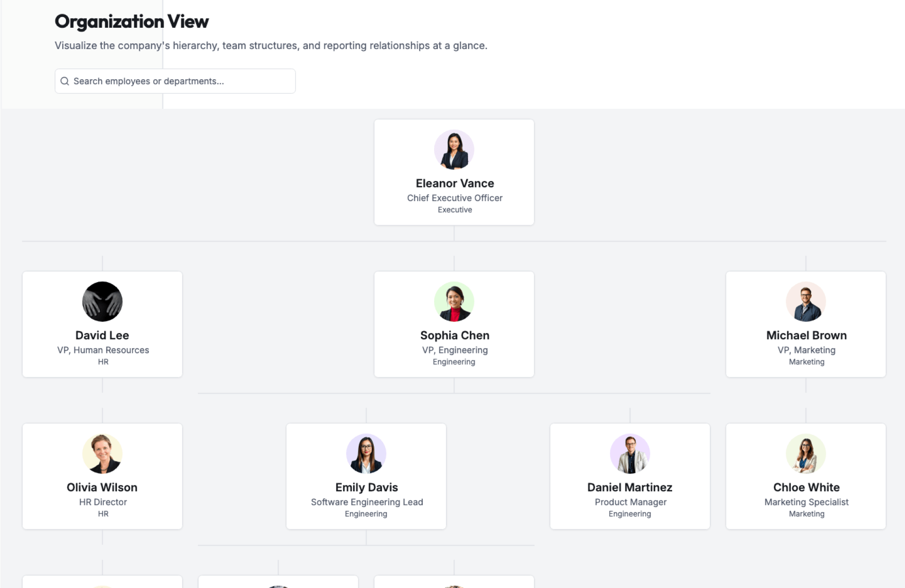Click David Lee's profile avatar
The image size is (905, 588).
[x=102, y=302]
